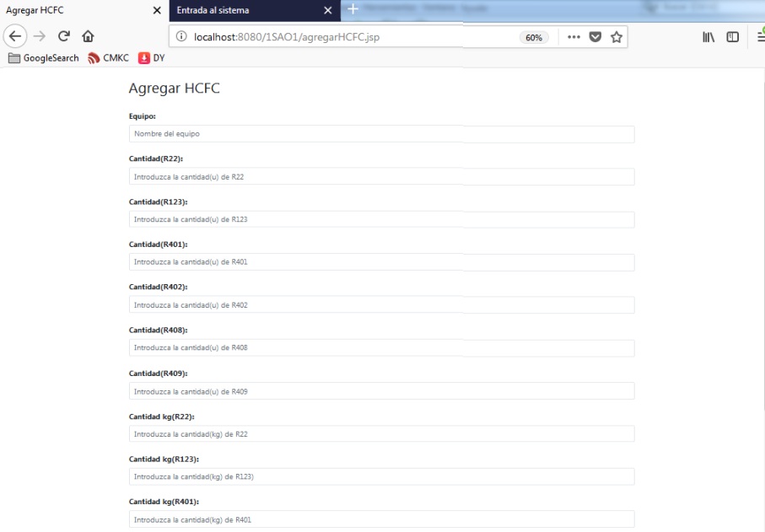765x532 pixels.
Task: Open the CMKC bookmark
Action: point(109,58)
